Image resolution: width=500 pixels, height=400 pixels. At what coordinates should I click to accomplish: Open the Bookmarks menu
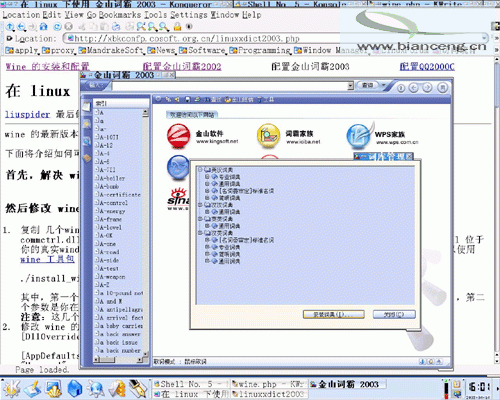click(120, 15)
